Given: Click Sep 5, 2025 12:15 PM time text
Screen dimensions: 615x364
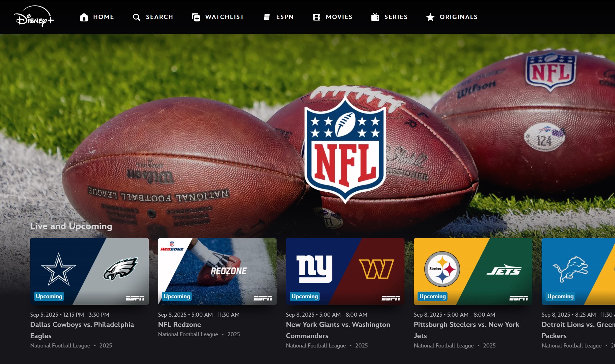Looking at the screenshot, I should point(70,315).
